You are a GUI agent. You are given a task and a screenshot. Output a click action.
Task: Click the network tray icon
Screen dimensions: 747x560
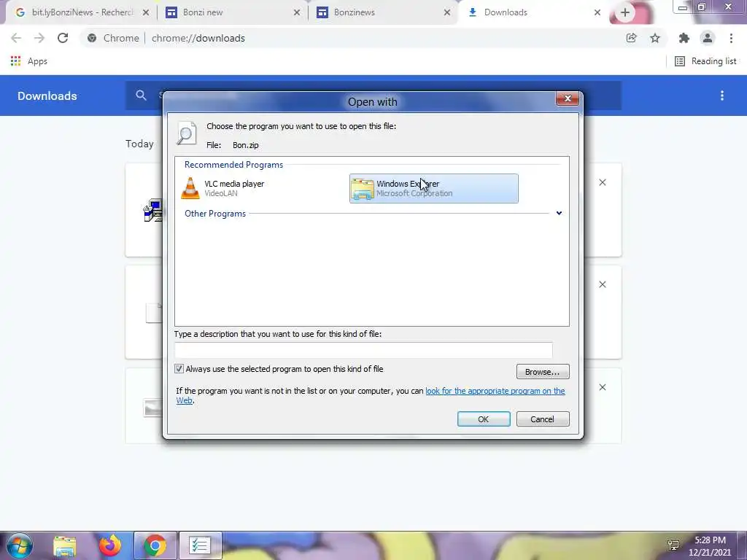(x=673, y=545)
